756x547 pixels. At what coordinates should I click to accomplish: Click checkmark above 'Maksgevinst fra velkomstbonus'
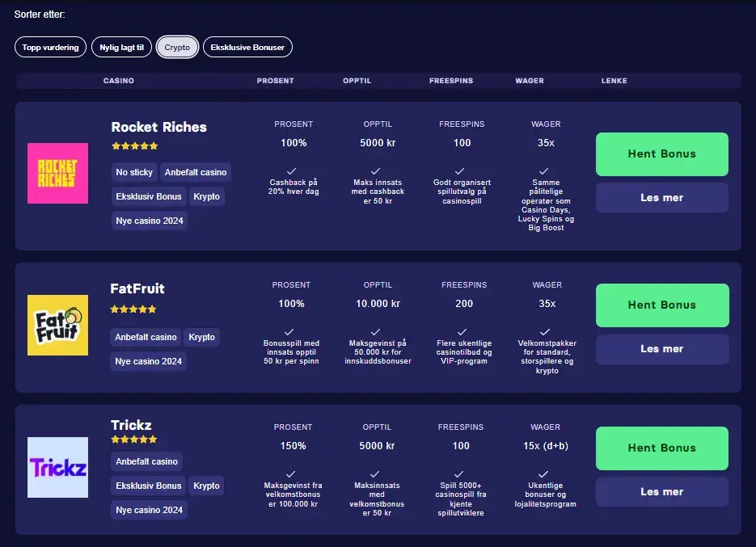(x=291, y=474)
